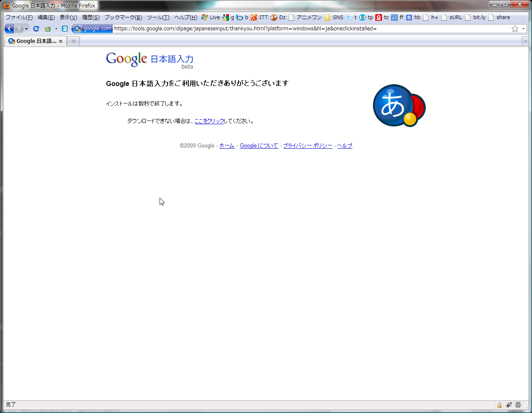Bookmark this page with the star icon

tap(515, 29)
